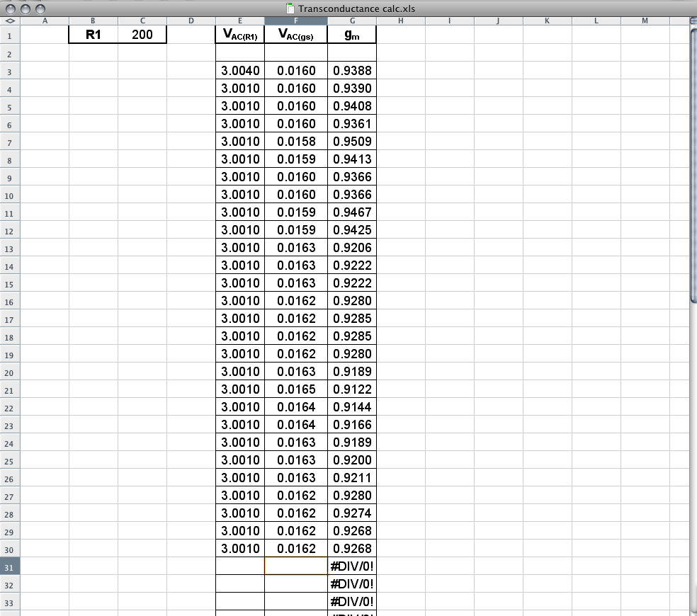Click the VAC(gs) header cell
The width and height of the screenshot is (697, 616).
[296, 35]
